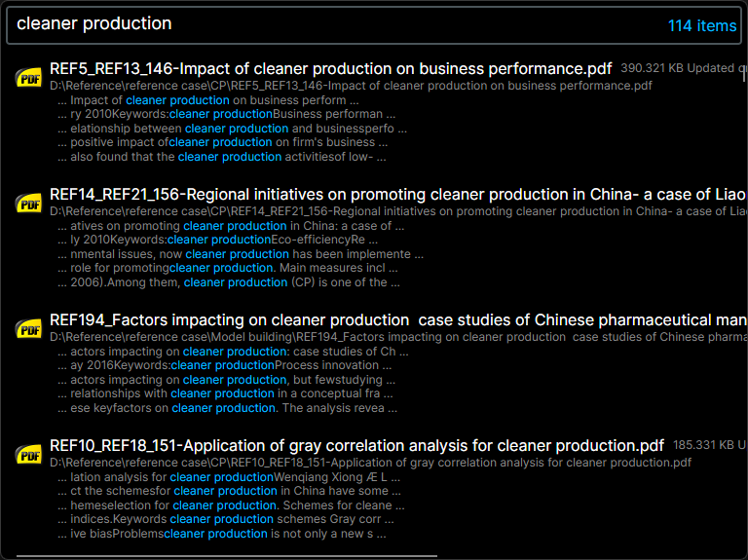The image size is (748, 560).
Task: Click the horizontal scrollbar at the bottom
Action: tap(227, 556)
